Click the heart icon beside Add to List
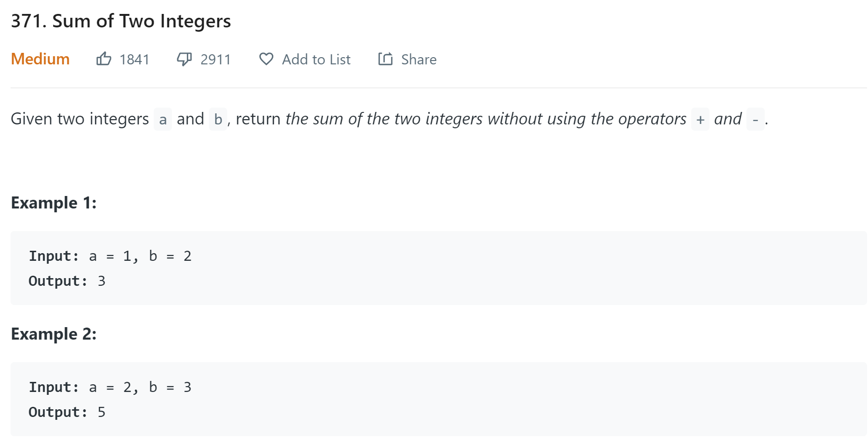Viewport: 868px width, 440px height. (x=266, y=59)
